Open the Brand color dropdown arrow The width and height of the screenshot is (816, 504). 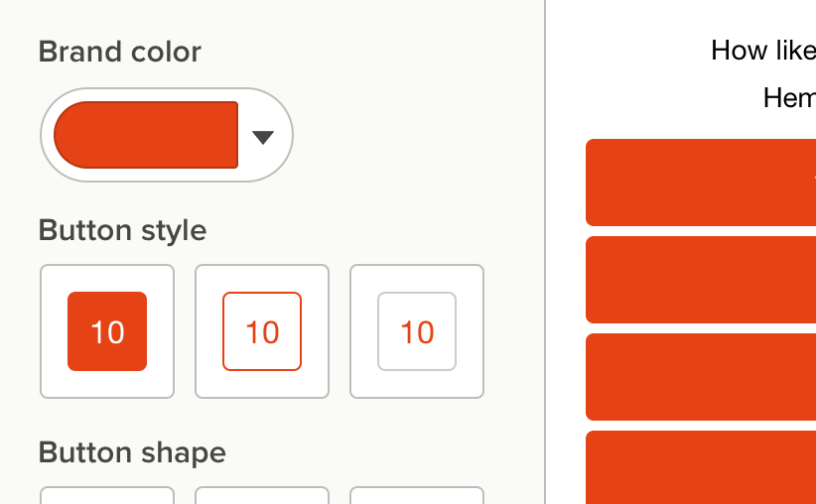pos(263,137)
